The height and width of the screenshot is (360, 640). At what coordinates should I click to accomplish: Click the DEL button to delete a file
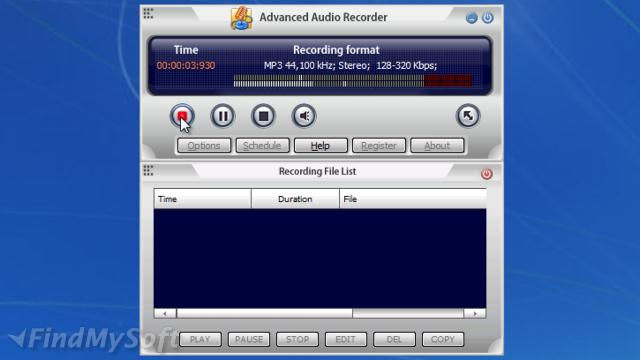click(394, 339)
